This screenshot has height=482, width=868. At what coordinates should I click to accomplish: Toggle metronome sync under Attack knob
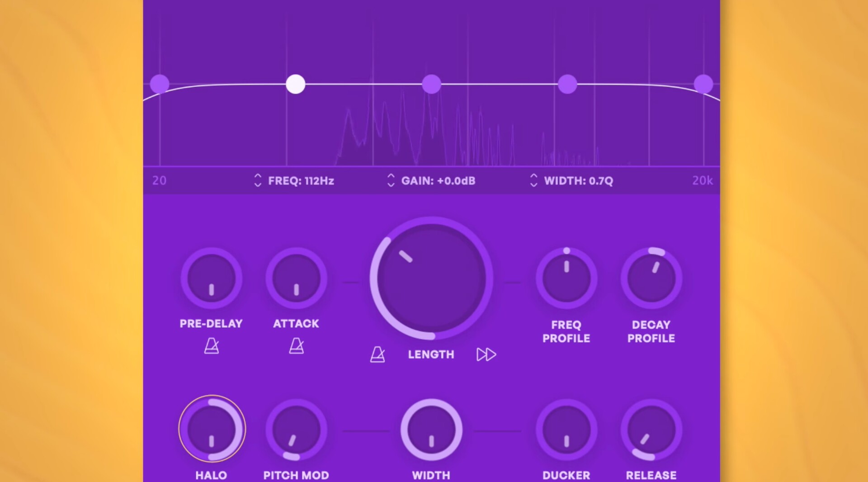pos(297,346)
